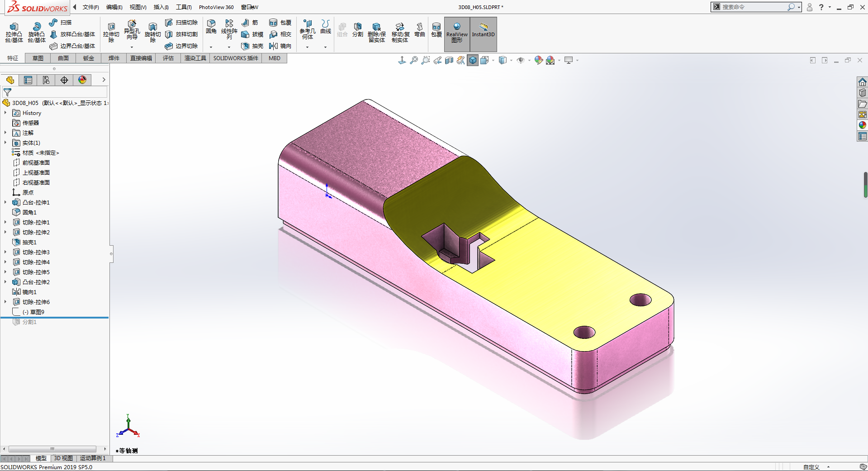Image resolution: width=868 pixels, height=471 pixels.
Task: Select the 拉伸切除 extruded cut tool
Action: [111, 32]
